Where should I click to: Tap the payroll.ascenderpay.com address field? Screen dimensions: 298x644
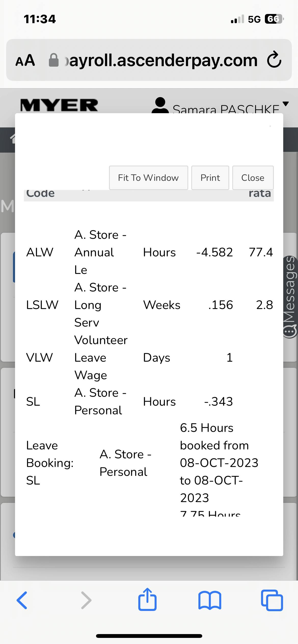pos(163,60)
